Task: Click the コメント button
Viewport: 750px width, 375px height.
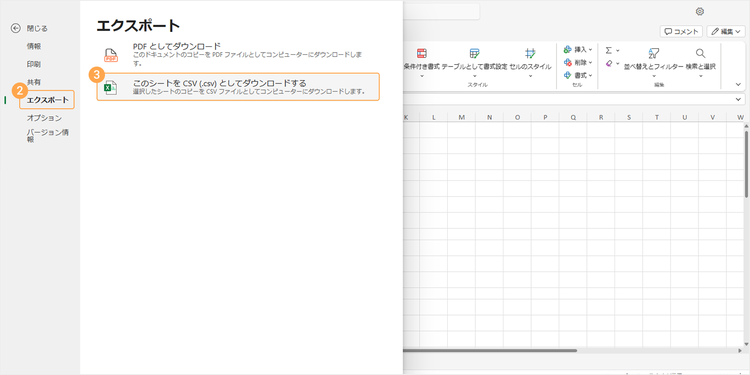Action: click(x=681, y=32)
